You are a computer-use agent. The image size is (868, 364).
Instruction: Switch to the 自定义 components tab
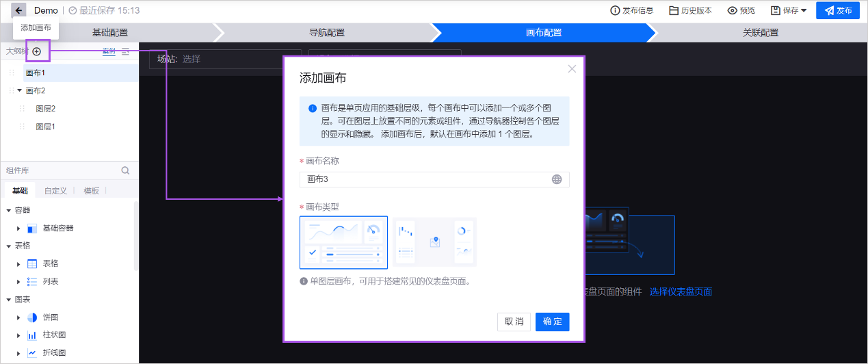tap(55, 191)
